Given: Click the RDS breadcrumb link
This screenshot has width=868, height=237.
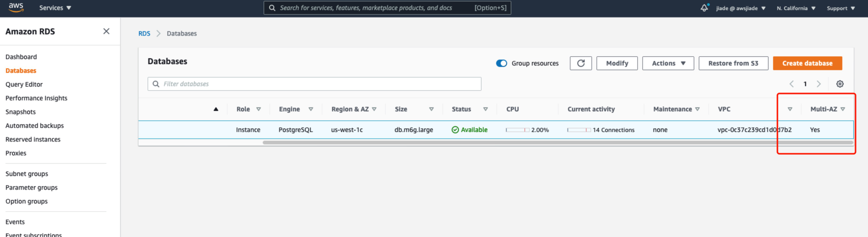Looking at the screenshot, I should [144, 34].
